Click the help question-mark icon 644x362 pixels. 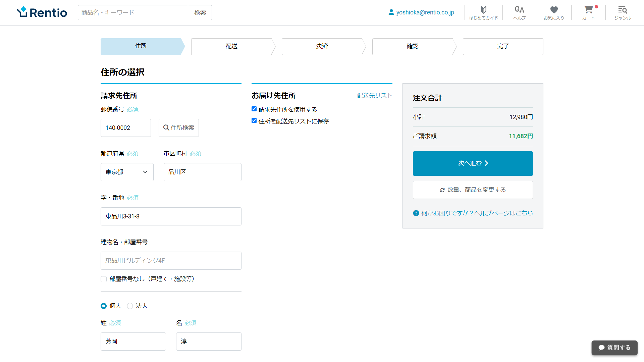(x=416, y=213)
